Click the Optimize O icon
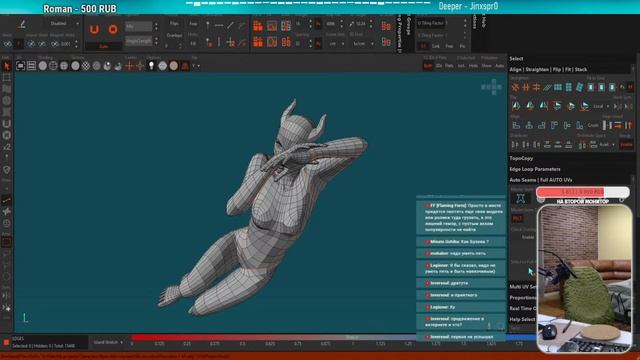 pyautogui.click(x=113, y=29)
